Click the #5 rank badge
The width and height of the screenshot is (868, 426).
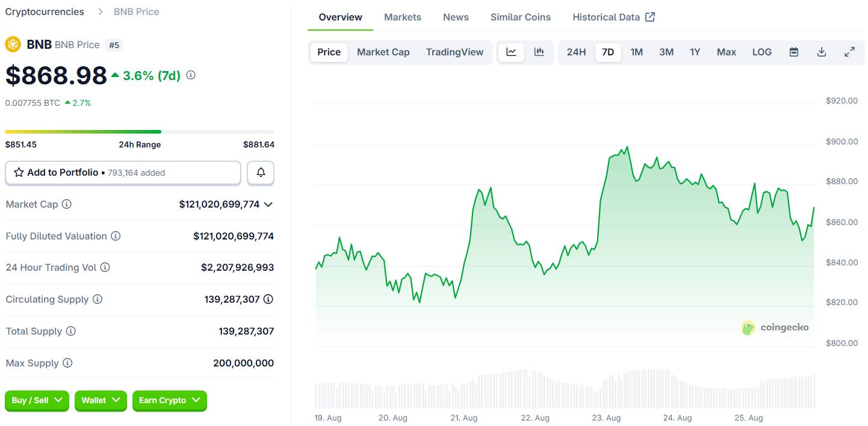[114, 45]
